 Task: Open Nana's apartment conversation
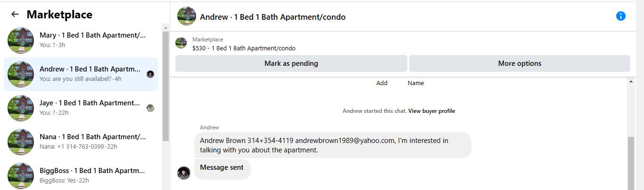92,142
